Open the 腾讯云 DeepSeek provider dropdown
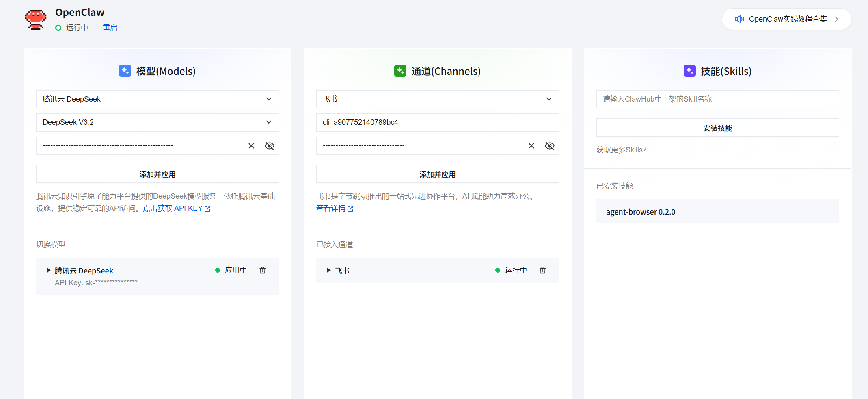 pyautogui.click(x=157, y=99)
